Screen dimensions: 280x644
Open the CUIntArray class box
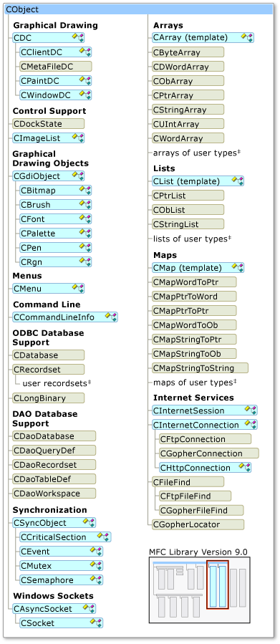pos(188,124)
